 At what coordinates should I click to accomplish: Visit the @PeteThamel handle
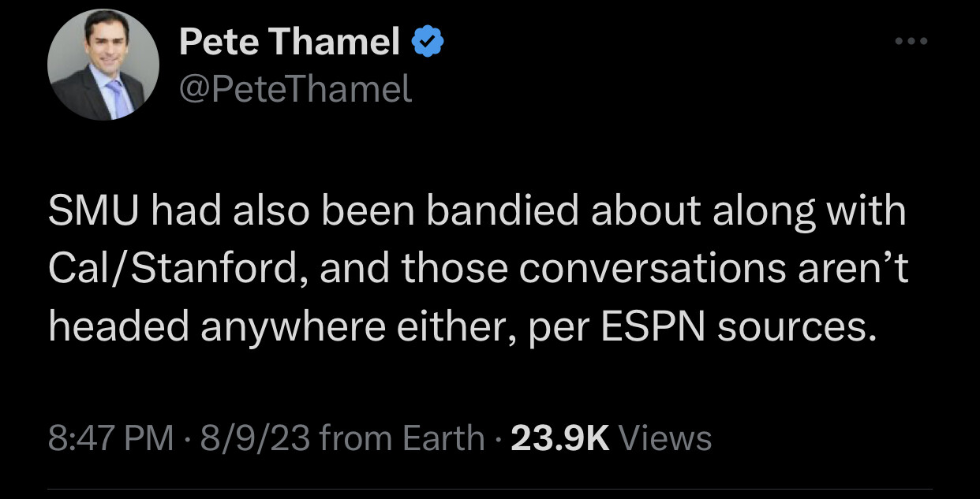point(296,90)
